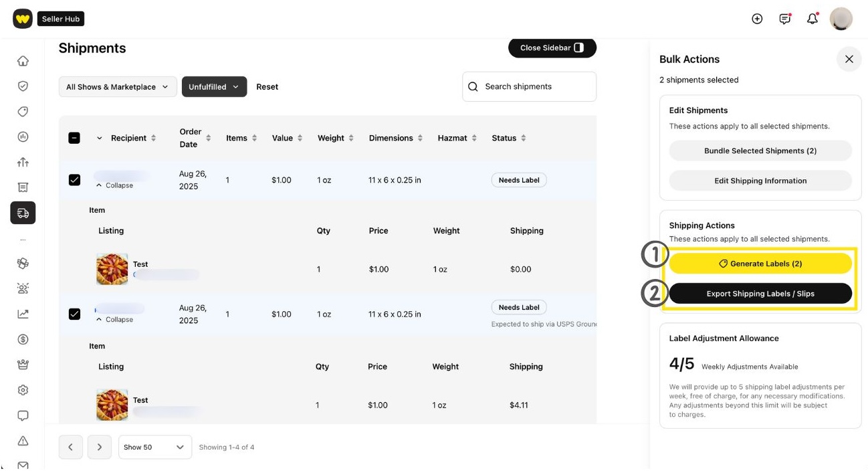The height and width of the screenshot is (471, 868).
Task: Uncheck the second Aug 26 shipment checkbox
Action: (x=74, y=313)
